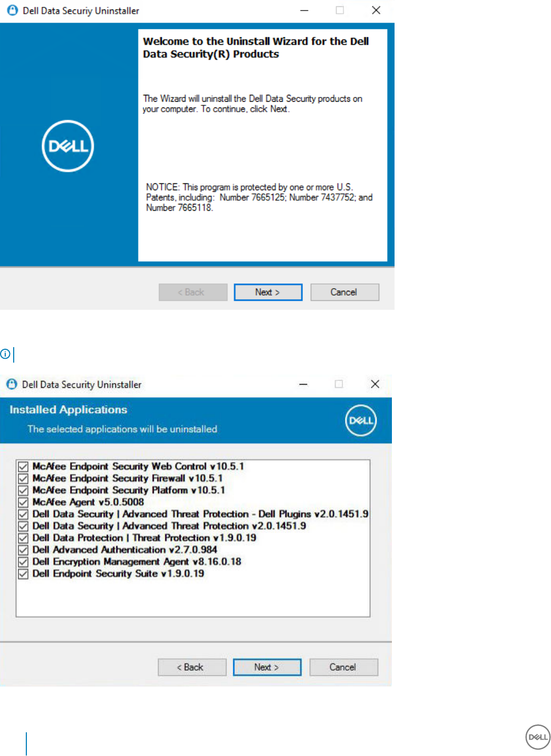Click Cancel in the Welcome wizard window
Viewport: 551px width, 756px height.
coord(345,292)
